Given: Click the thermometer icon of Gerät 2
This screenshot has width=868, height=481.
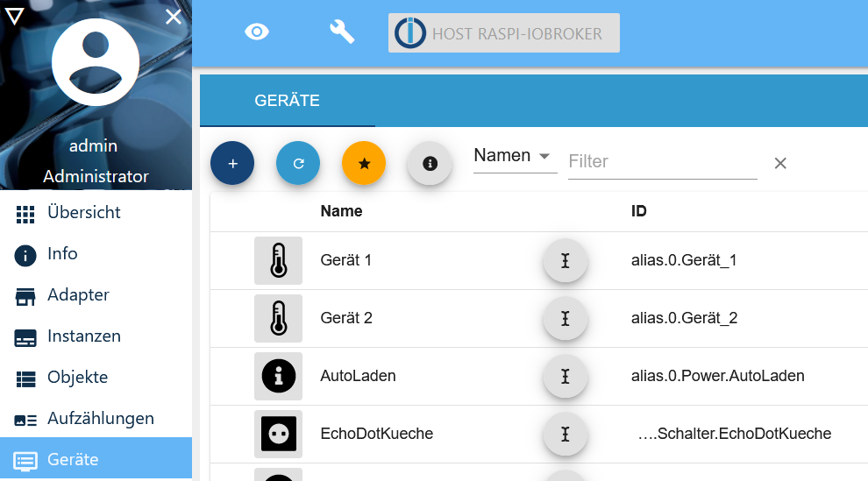Looking at the screenshot, I should pos(279,318).
